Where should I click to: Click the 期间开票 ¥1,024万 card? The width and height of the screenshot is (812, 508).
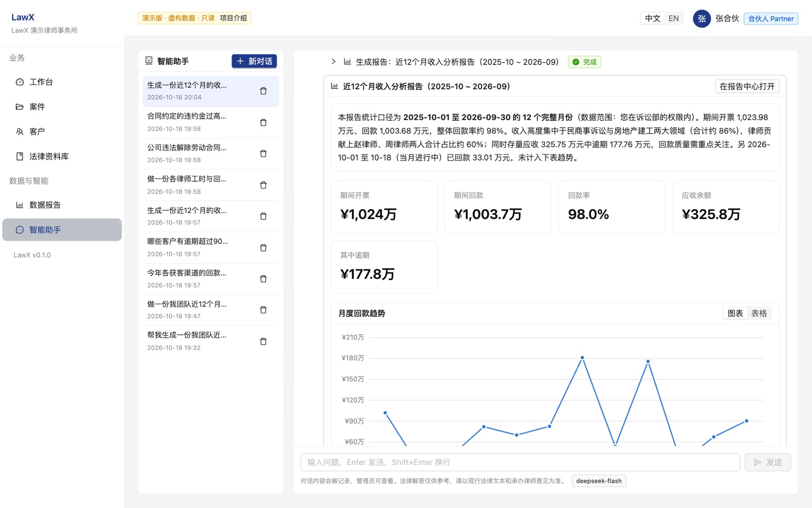(384, 207)
